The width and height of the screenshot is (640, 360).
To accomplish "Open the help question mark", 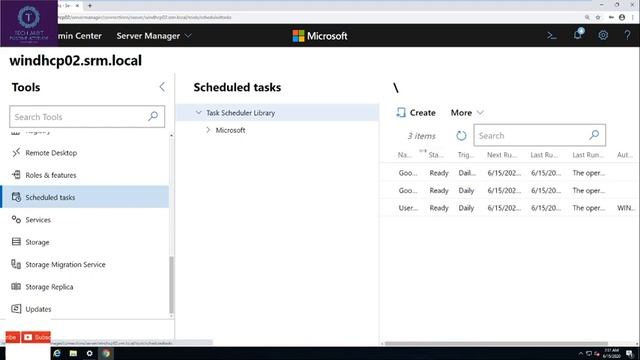I will point(627,36).
